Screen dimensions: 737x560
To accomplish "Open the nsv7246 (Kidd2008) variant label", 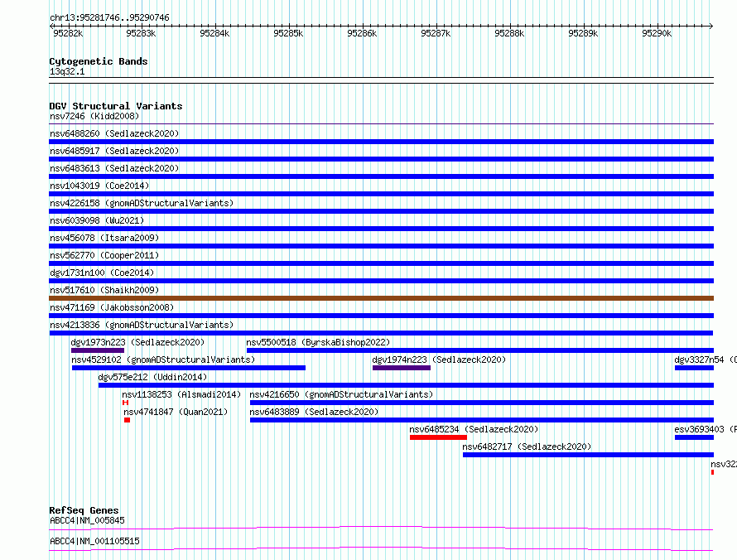I will [x=94, y=116].
